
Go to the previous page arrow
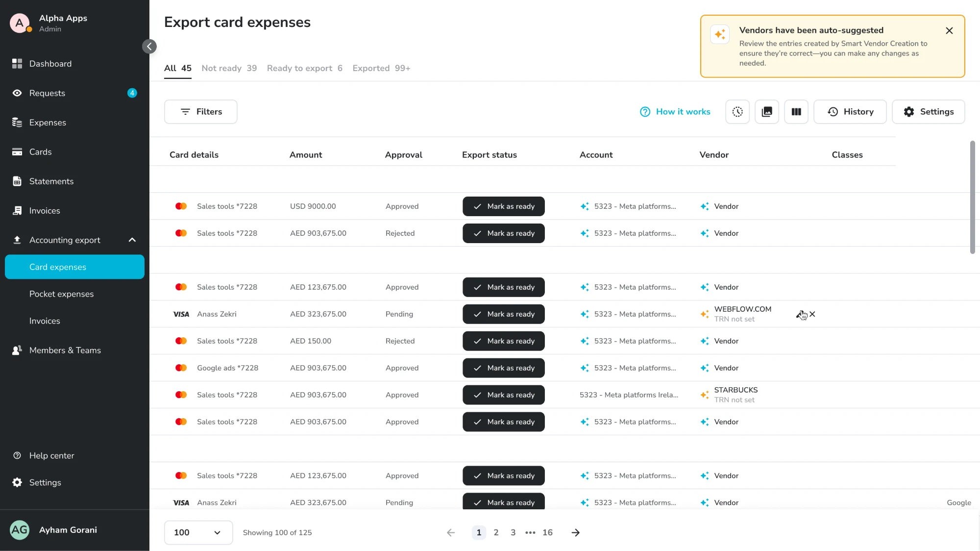click(451, 532)
